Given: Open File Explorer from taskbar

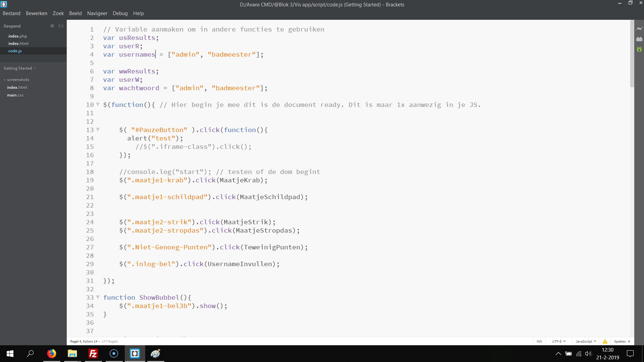Looking at the screenshot, I should tap(72, 354).
